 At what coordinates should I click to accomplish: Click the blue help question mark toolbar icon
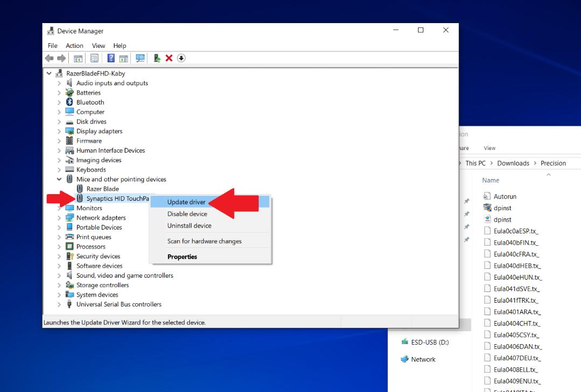click(x=111, y=58)
